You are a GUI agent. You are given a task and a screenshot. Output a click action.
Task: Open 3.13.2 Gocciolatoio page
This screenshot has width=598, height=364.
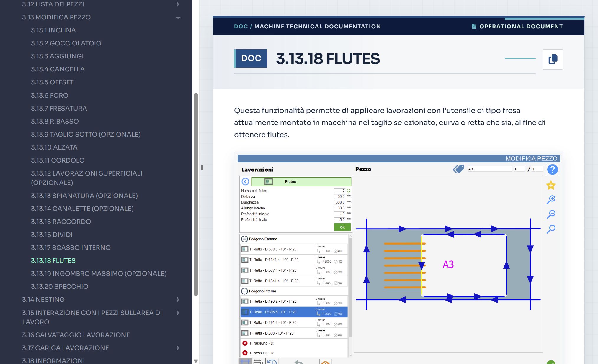tap(66, 43)
